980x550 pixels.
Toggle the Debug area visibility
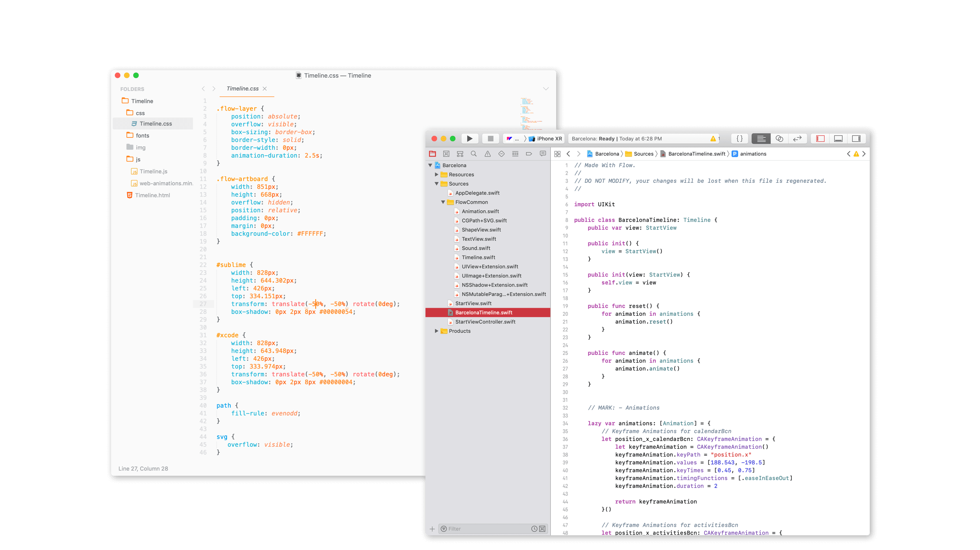click(838, 138)
